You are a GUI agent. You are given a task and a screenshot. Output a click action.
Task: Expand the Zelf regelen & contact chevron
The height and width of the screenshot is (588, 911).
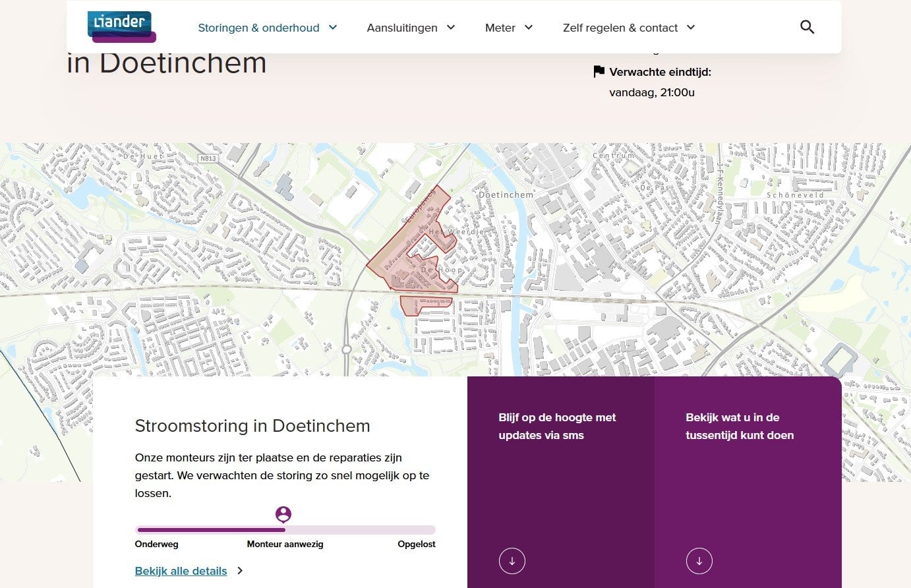coord(691,27)
